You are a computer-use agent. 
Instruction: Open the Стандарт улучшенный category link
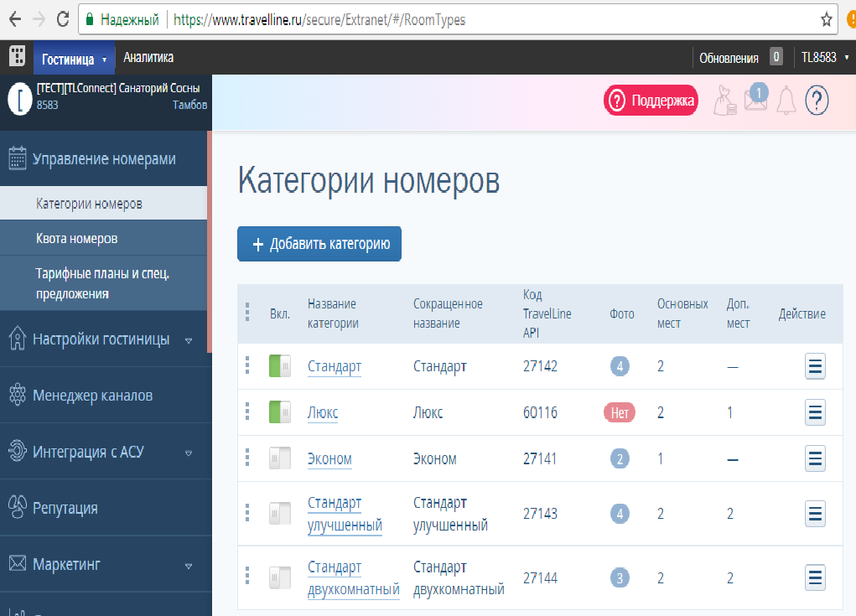[x=345, y=514]
